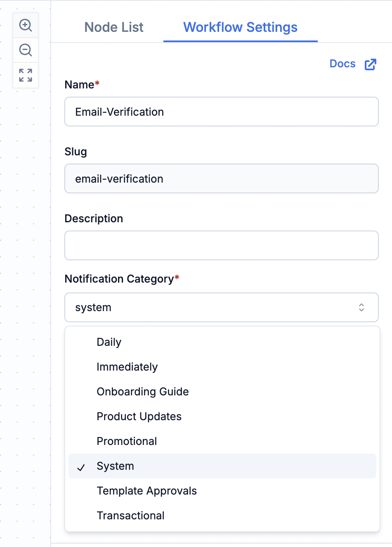The image size is (392, 547).
Task: Select the Workflow Settings tab
Action: (240, 27)
